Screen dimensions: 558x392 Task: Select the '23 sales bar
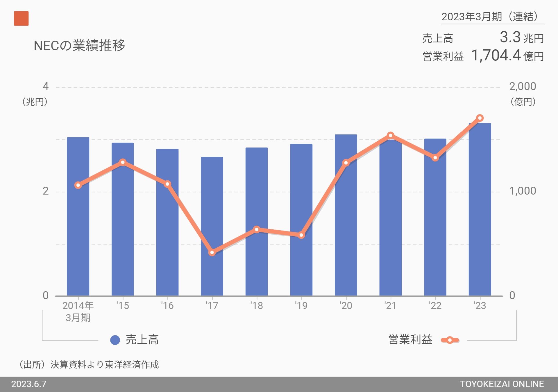coord(480,210)
